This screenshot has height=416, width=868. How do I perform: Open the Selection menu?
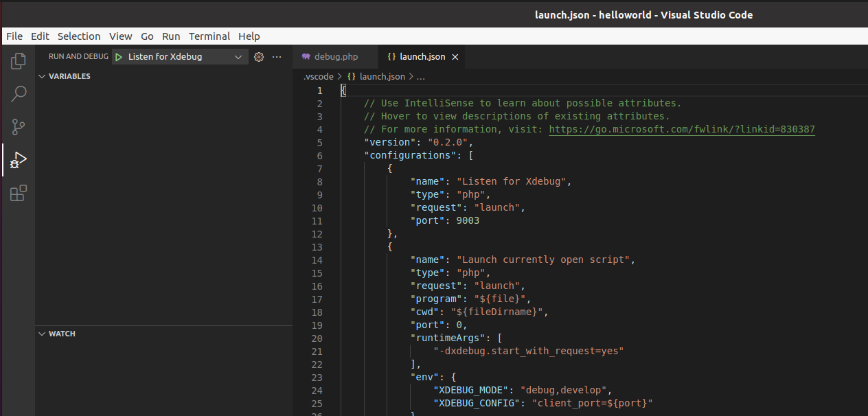coord(79,36)
